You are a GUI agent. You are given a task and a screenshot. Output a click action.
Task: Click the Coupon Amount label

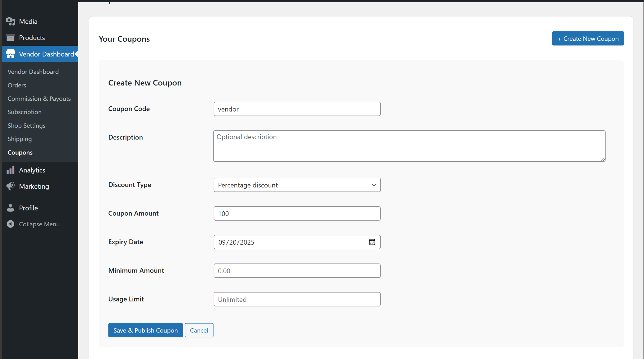133,213
